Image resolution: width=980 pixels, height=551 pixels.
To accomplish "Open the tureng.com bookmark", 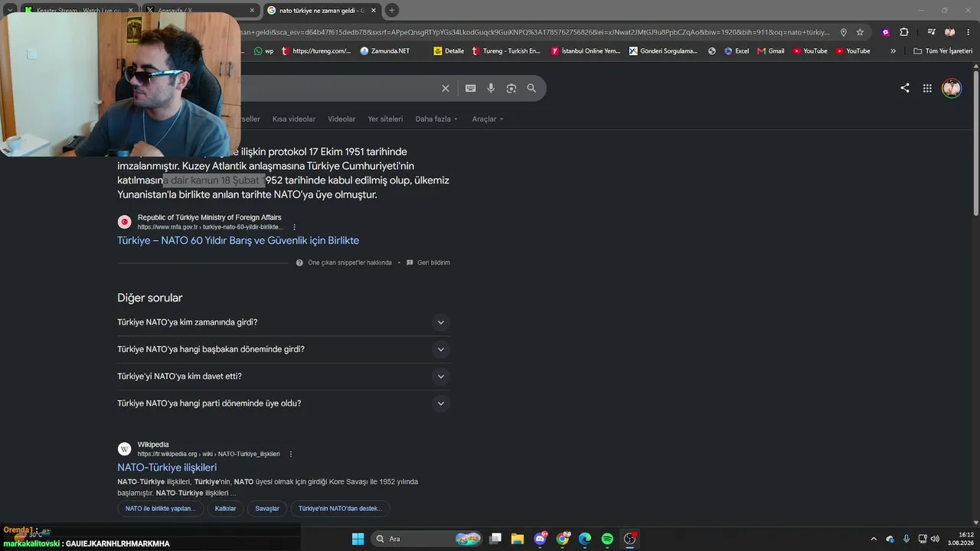I will (x=316, y=51).
